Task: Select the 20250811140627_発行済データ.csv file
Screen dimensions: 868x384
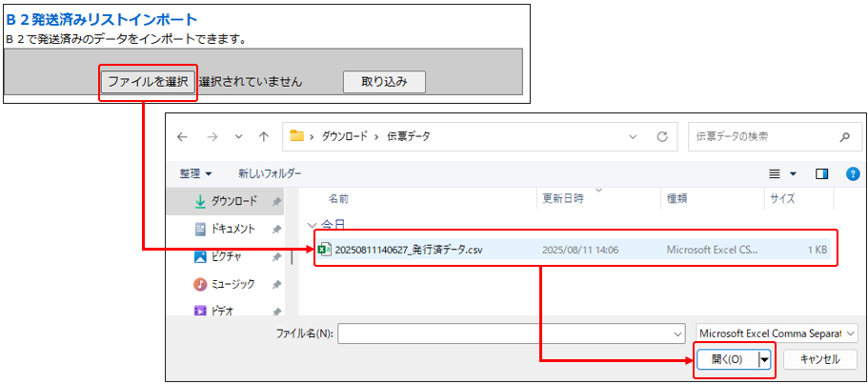Action: click(410, 250)
